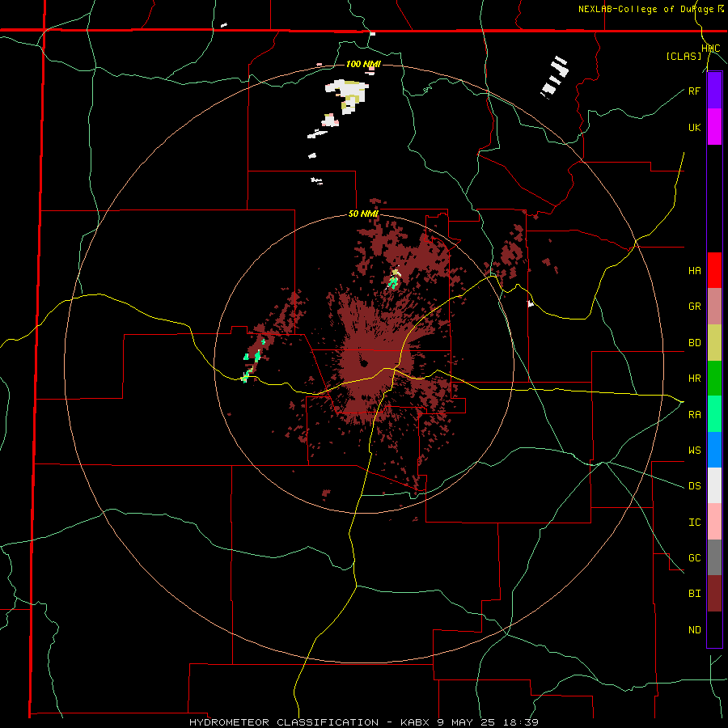Select the GR pinkish-brown legend swatch
This screenshot has height=728, width=728.
coord(714,307)
